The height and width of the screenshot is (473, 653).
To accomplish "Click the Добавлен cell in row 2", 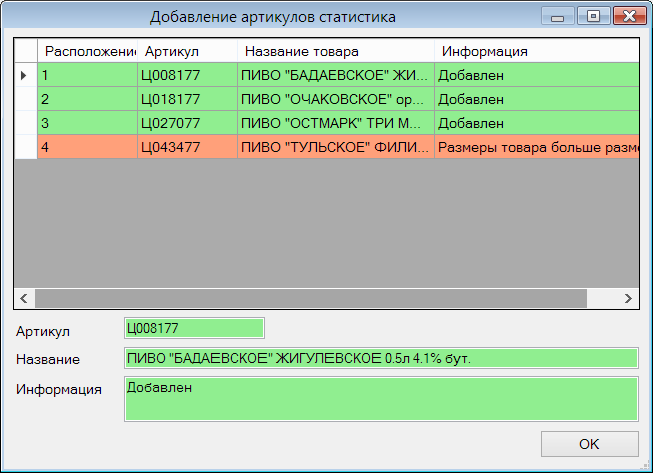I will coord(537,99).
